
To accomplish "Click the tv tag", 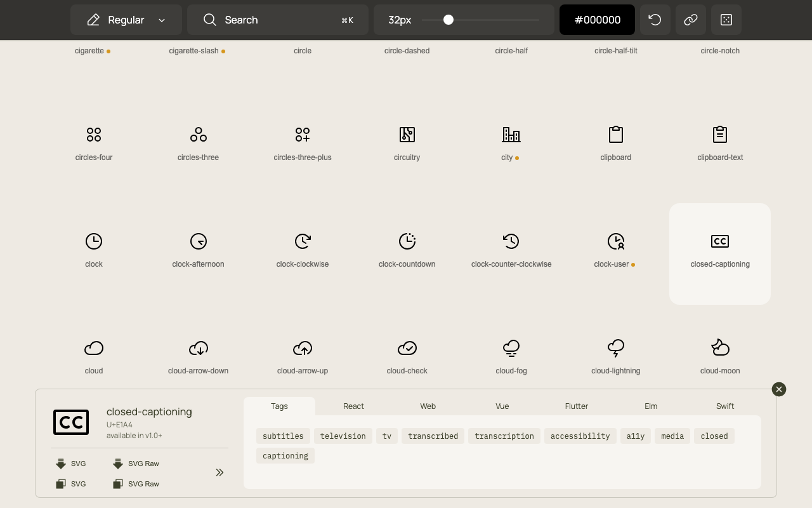I will (387, 436).
